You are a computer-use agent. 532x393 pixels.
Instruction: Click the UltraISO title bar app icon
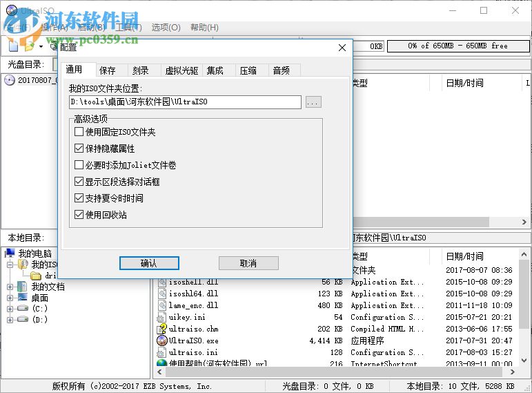click(x=12, y=10)
